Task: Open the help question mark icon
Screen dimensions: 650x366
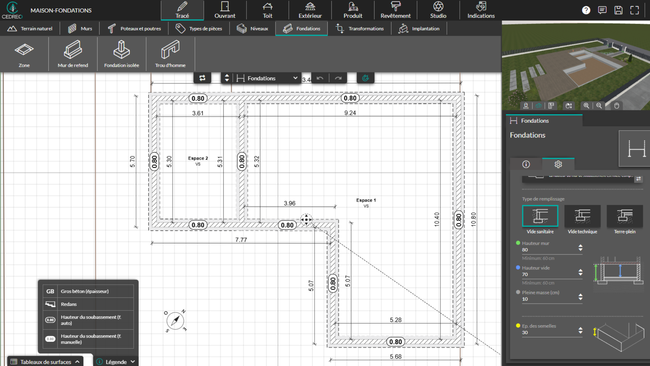Action: 586,10
